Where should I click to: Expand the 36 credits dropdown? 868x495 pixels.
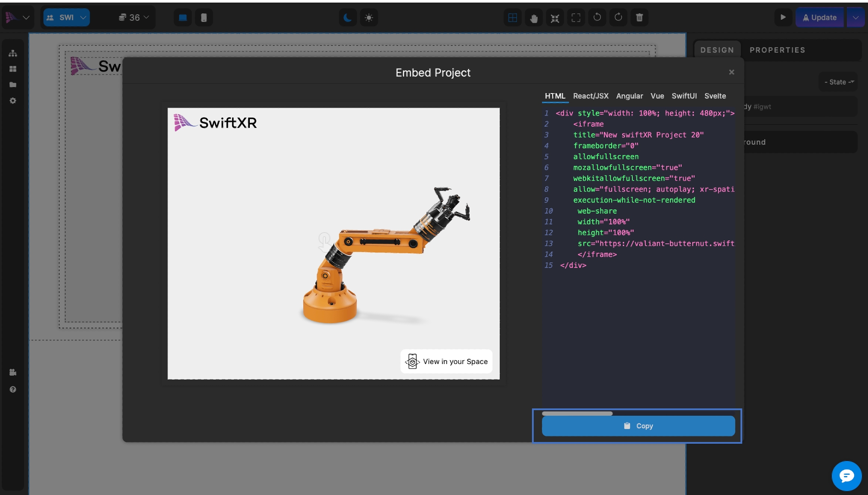click(x=134, y=18)
